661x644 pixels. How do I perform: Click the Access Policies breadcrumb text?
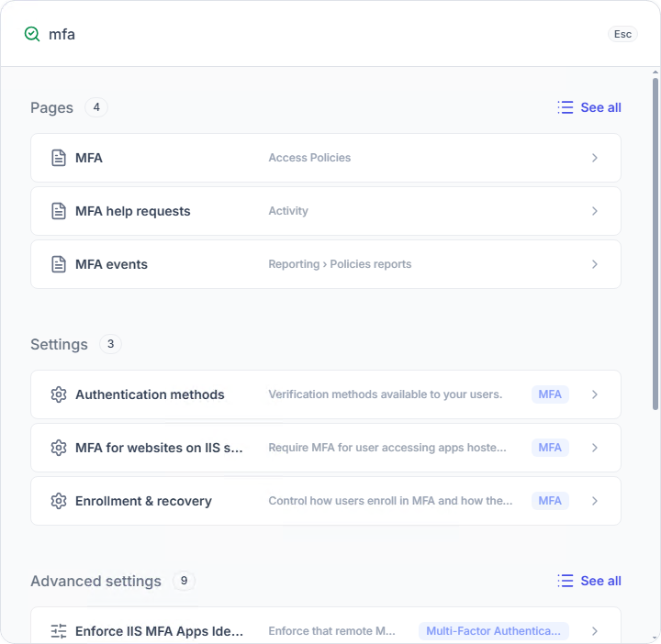(x=309, y=158)
